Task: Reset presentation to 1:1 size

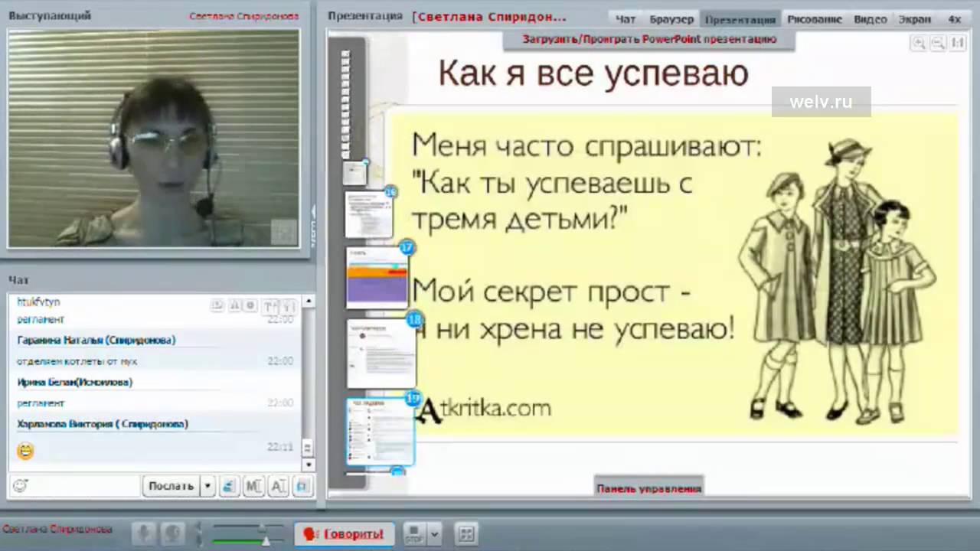Action: [x=958, y=44]
